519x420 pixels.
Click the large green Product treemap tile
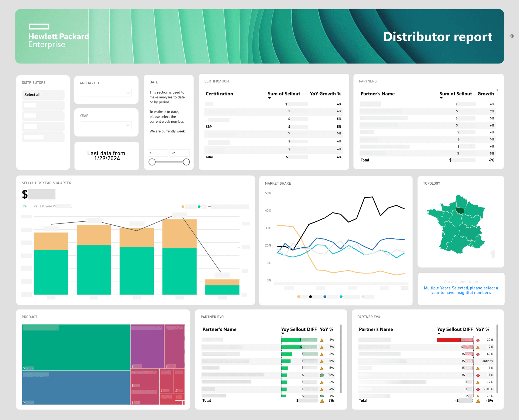[76, 347]
